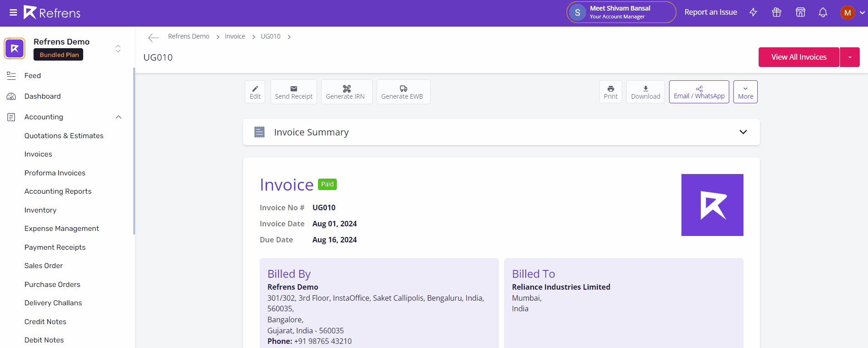Share via Email / WhatsApp
868x348 pixels.
click(x=699, y=92)
